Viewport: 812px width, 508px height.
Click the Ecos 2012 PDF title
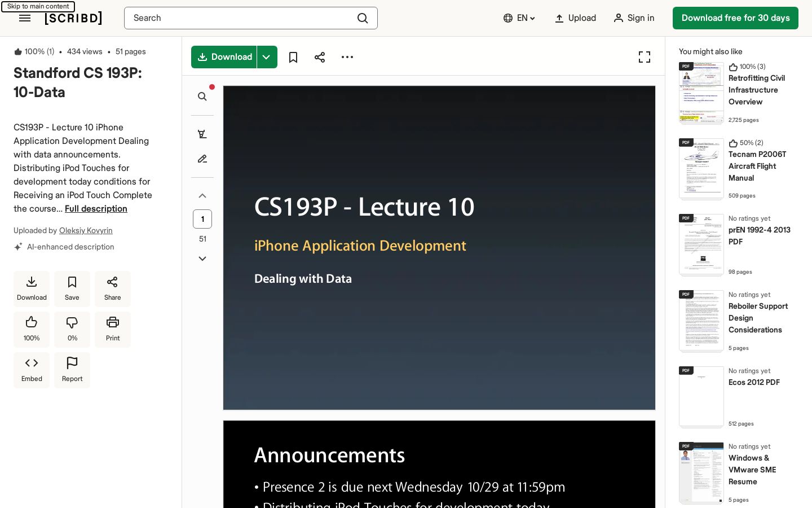point(754,382)
